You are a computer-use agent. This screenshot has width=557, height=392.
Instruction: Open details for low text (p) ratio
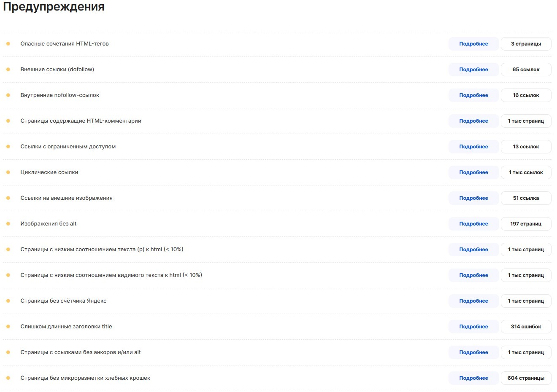pyautogui.click(x=473, y=250)
